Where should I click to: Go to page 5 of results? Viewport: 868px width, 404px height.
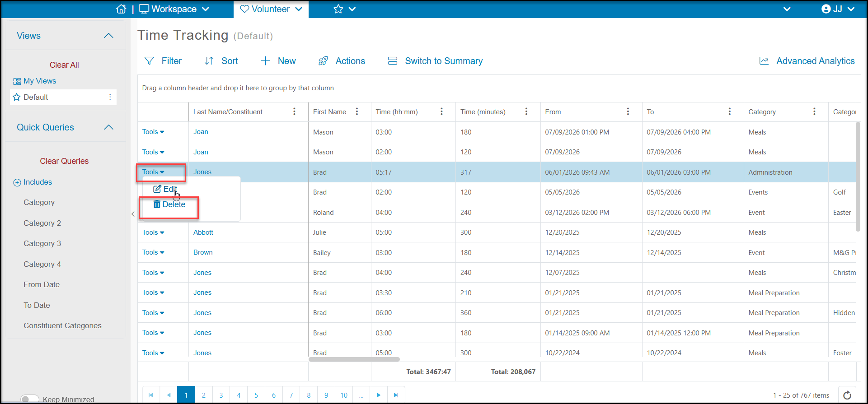pyautogui.click(x=256, y=395)
